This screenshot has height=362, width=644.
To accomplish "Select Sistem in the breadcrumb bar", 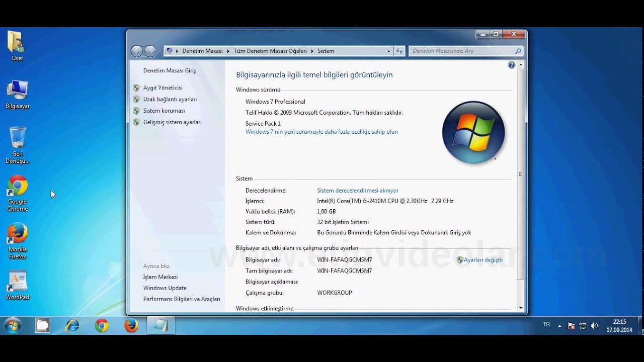I will pyautogui.click(x=325, y=51).
